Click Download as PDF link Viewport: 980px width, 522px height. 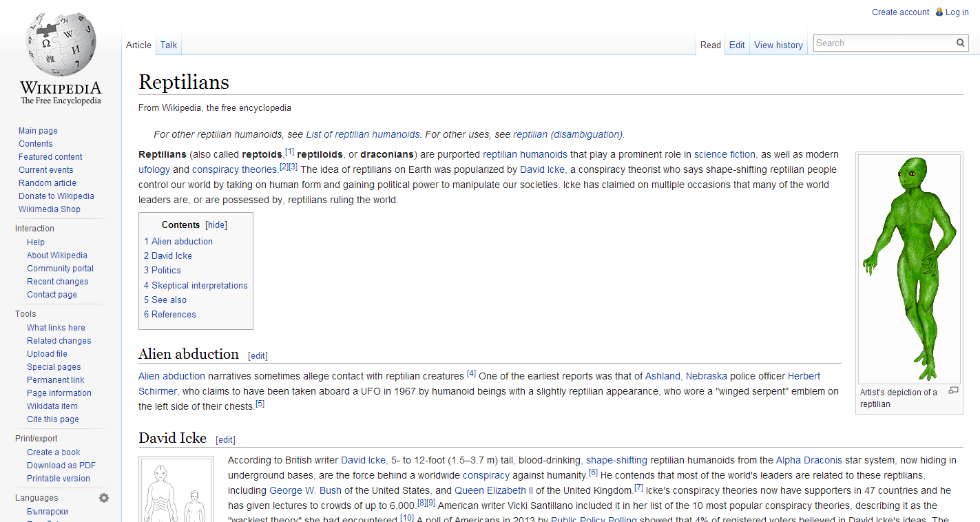pos(61,466)
